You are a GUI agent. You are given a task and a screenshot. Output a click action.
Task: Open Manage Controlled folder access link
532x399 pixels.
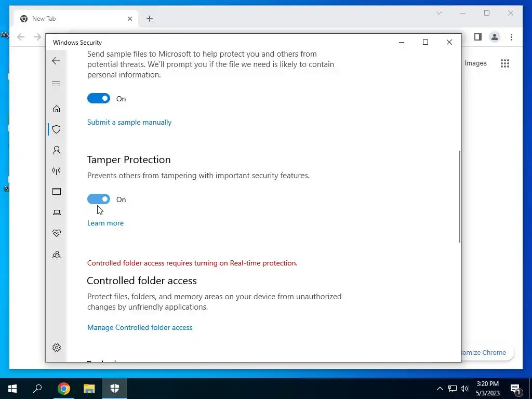[140, 327]
